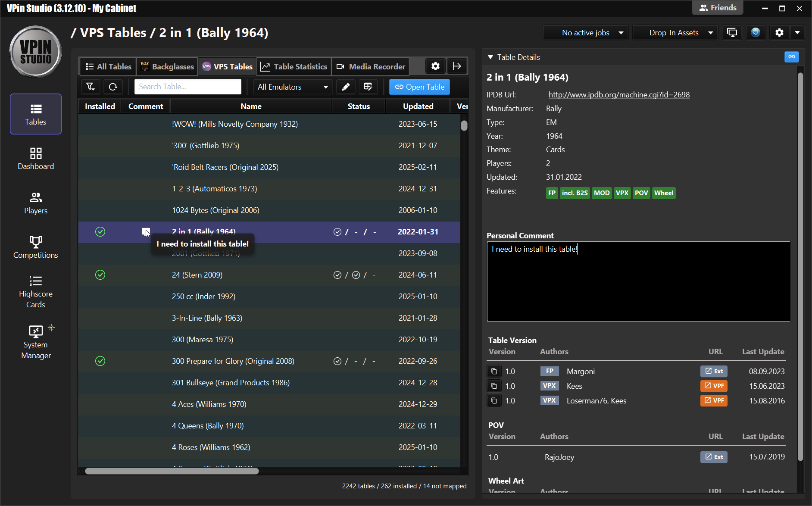
Task: Select row 250 cc (Inder 1992)
Action: [269, 297]
